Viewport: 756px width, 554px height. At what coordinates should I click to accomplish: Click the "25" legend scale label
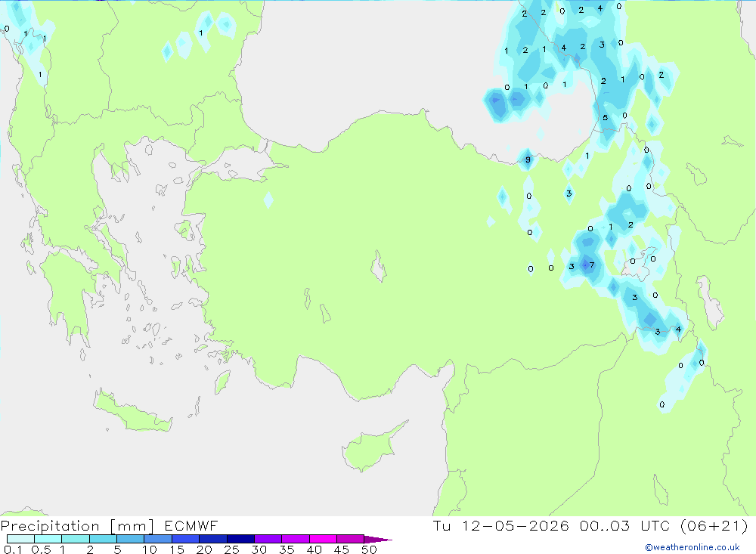[x=232, y=549]
